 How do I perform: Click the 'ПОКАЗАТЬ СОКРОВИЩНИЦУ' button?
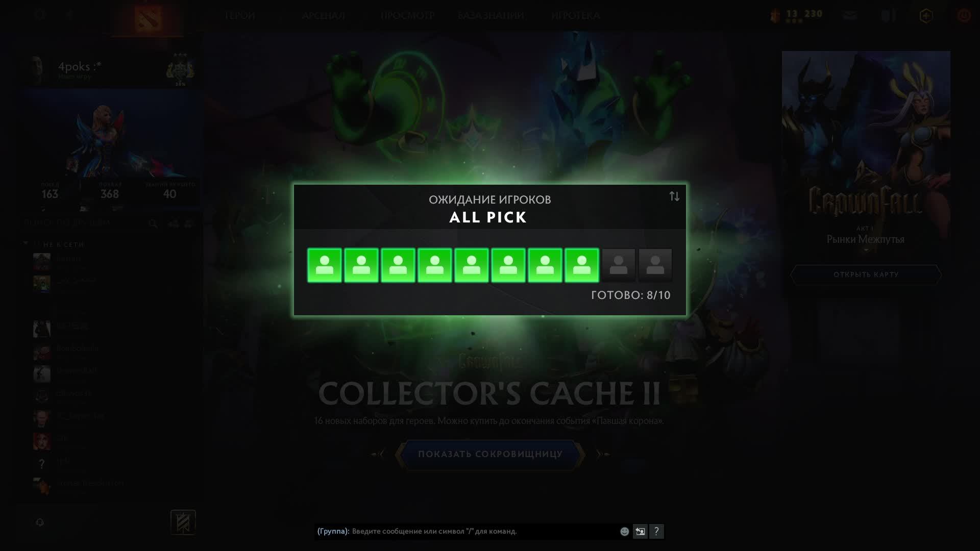[x=490, y=454]
